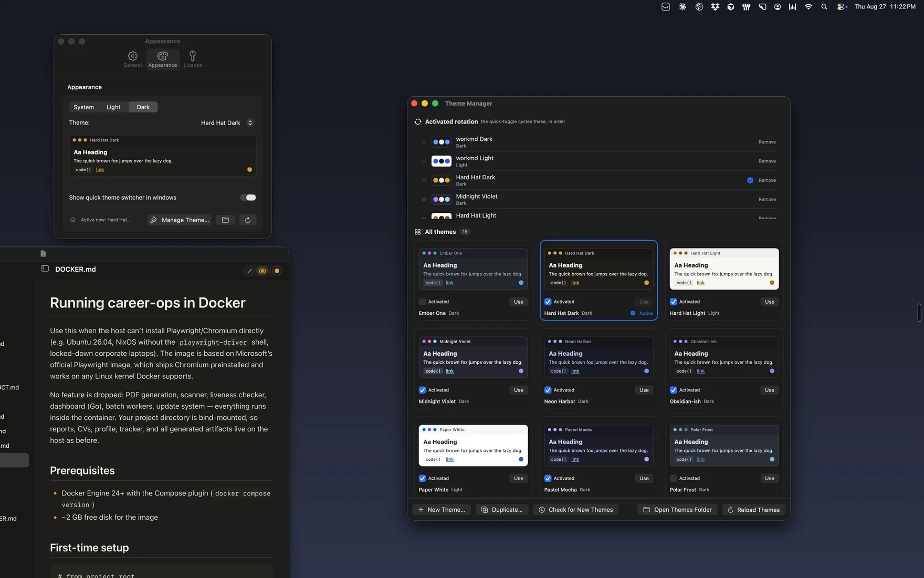Remove workmd Dark from rotation
Screen dimensions: 924x578
coord(767,142)
